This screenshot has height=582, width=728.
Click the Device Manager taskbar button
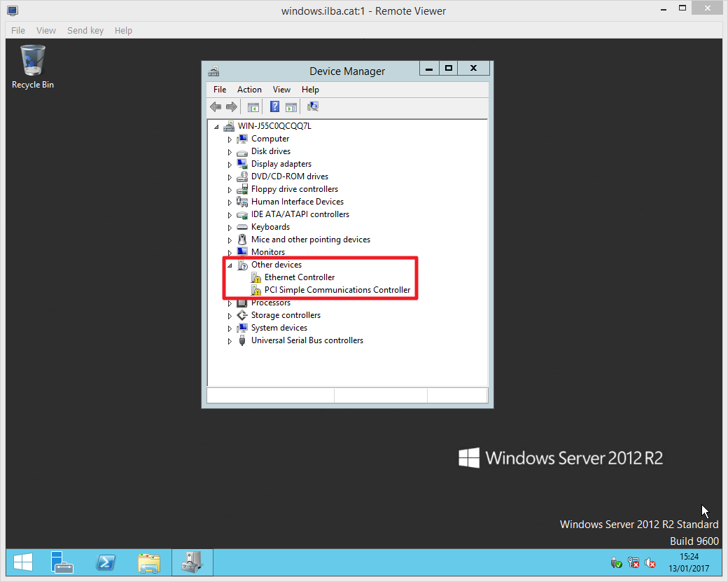(192, 562)
